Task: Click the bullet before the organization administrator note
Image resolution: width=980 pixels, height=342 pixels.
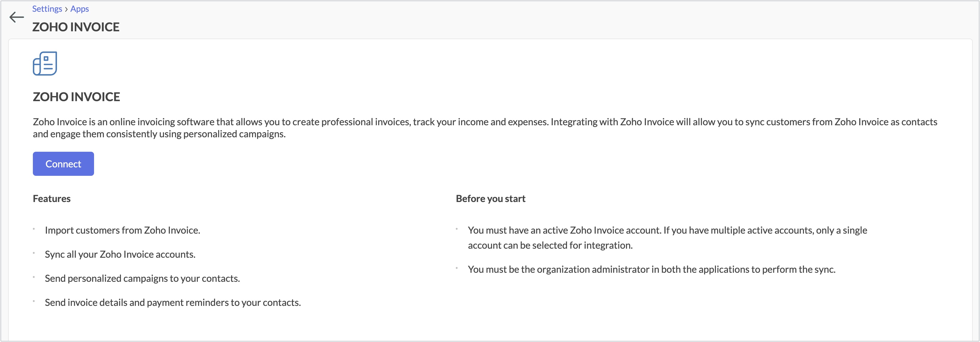Action: click(x=456, y=268)
